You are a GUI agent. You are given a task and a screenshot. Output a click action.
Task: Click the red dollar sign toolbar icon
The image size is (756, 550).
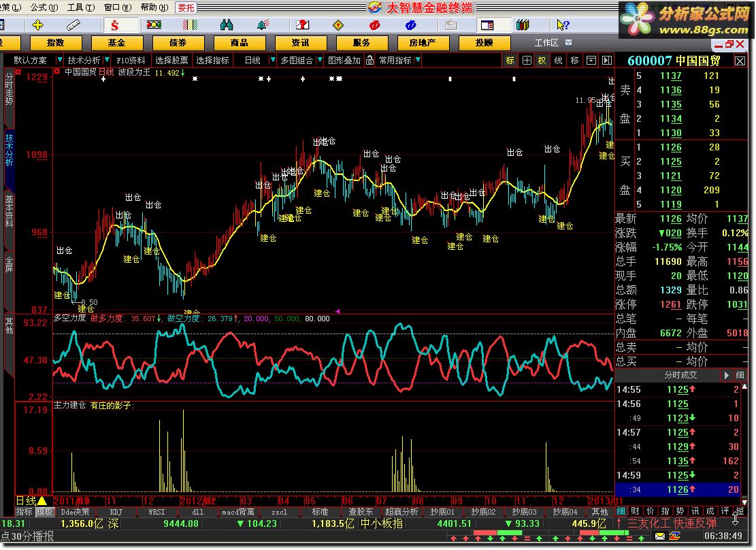114,25
